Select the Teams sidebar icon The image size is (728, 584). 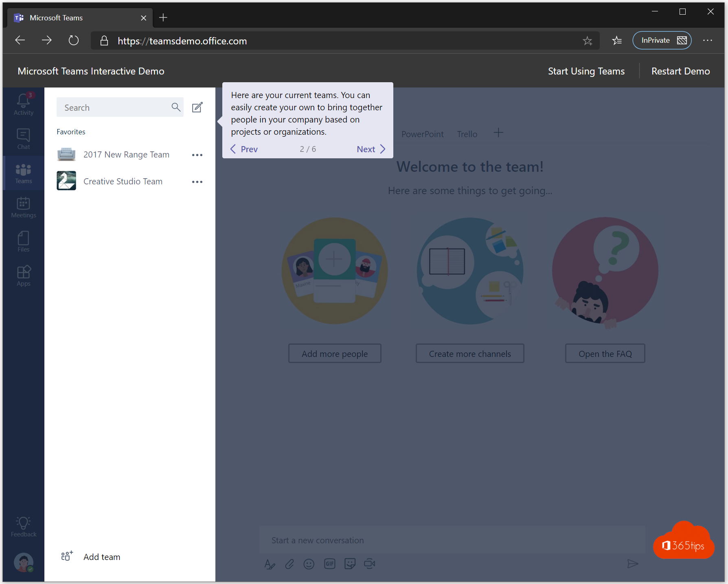pos(23,173)
